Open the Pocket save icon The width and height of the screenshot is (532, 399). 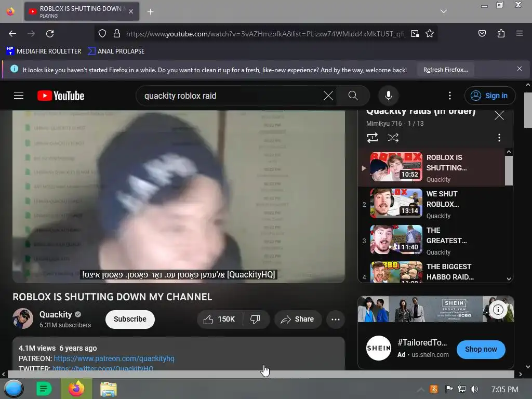click(x=482, y=33)
